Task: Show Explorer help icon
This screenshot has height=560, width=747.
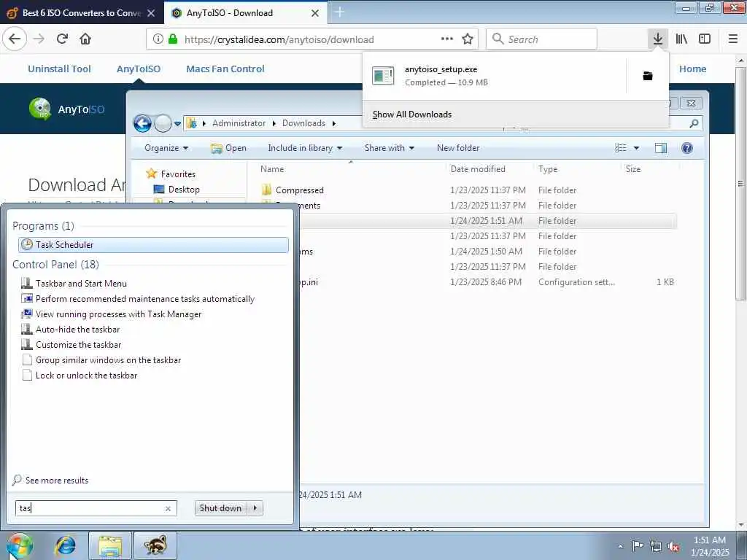Action: click(x=687, y=148)
